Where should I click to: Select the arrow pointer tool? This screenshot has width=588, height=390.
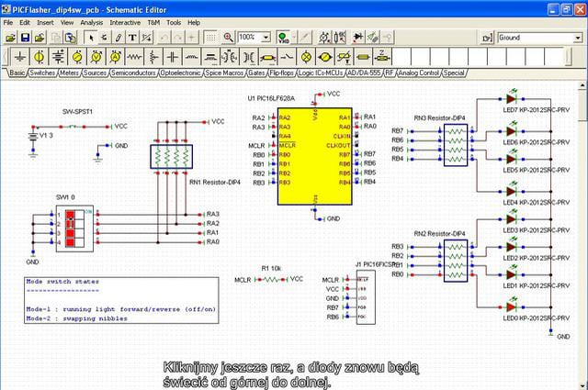[93, 38]
